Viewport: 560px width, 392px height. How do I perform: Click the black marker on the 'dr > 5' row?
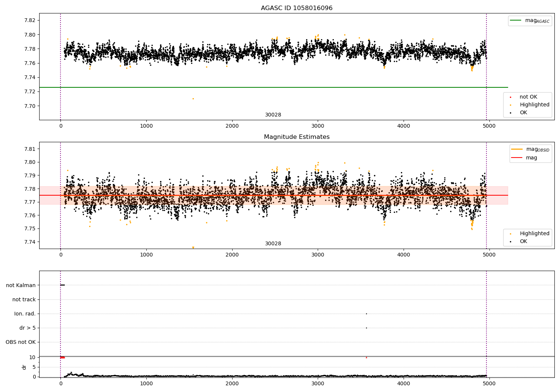(x=366, y=328)
